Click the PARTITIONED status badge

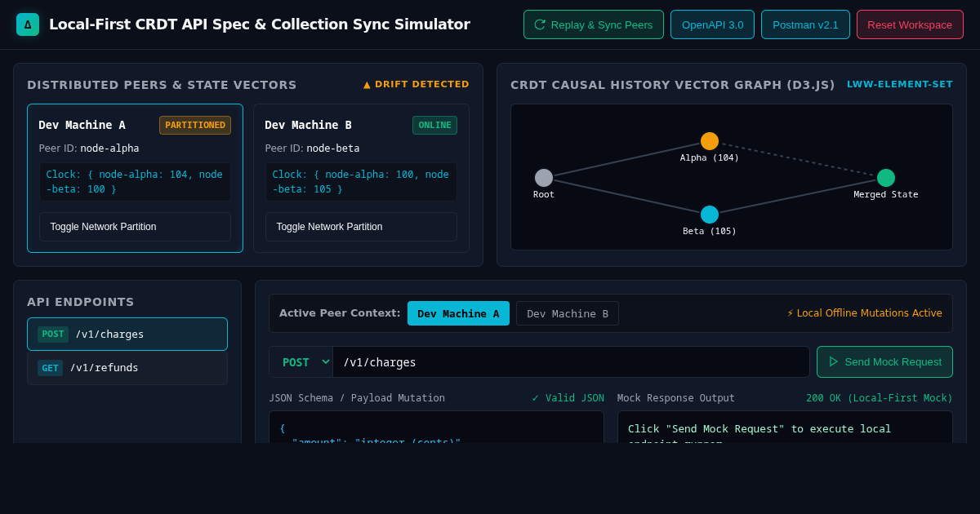point(195,125)
